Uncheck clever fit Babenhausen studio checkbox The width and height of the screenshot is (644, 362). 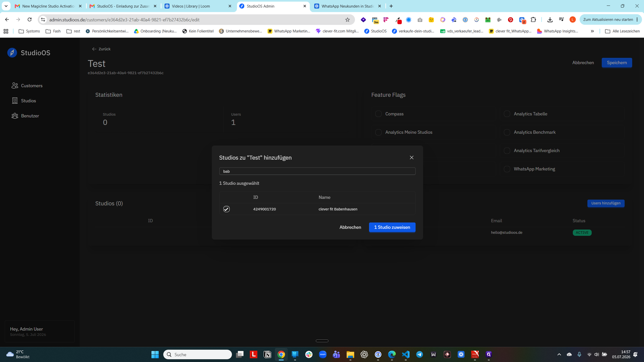[x=226, y=209]
